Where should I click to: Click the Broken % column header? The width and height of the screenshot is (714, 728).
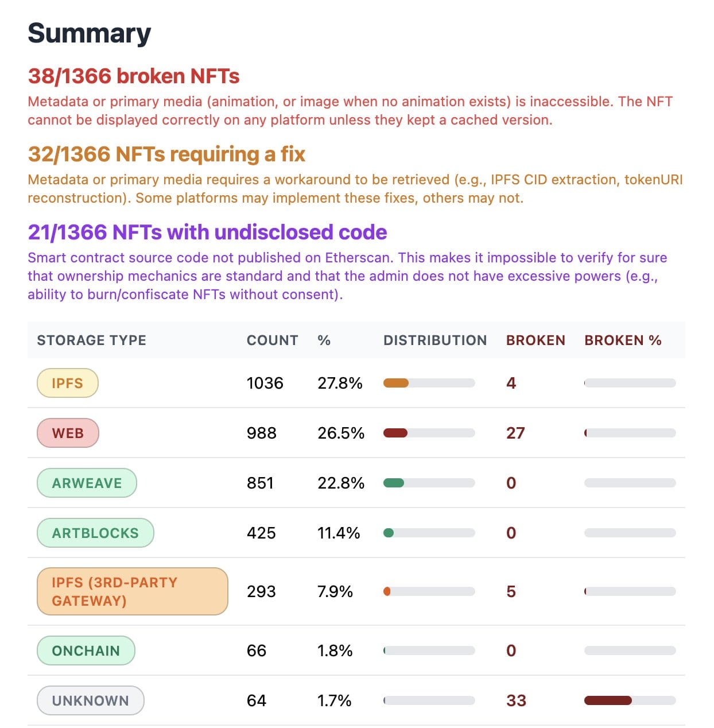[x=623, y=340]
